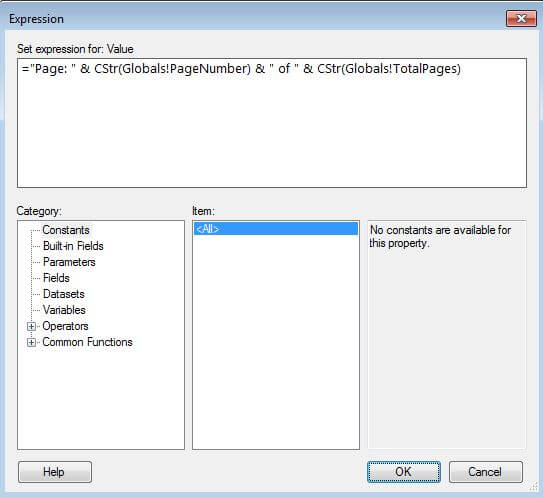The image size is (543, 498).
Task: Click the resize grip in dialog corner
Action: (x=534, y=487)
